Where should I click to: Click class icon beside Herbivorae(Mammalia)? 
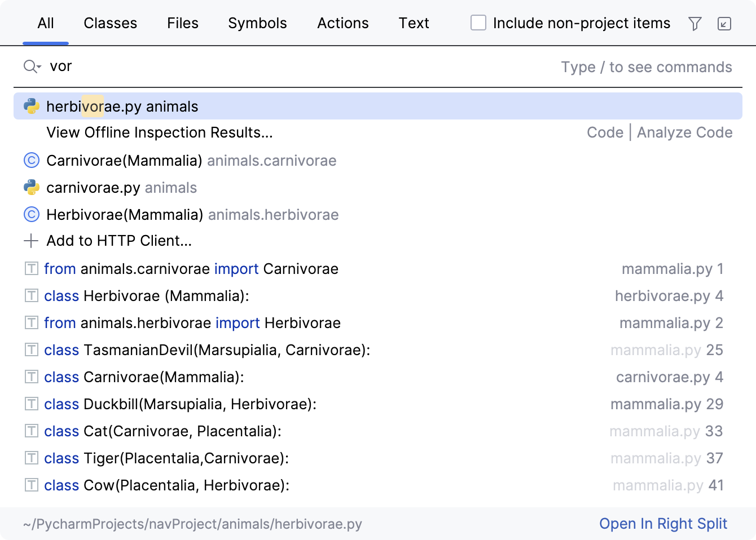click(32, 215)
